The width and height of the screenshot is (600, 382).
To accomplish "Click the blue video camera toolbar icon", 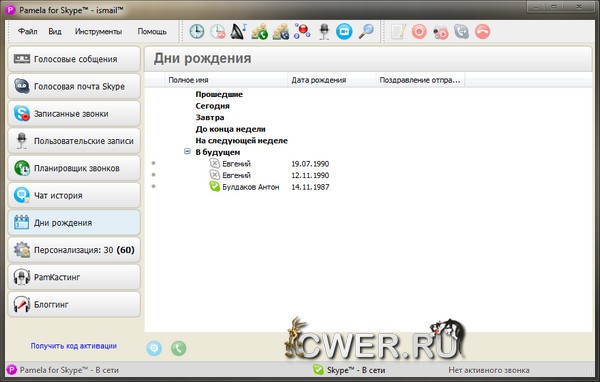I will tap(344, 31).
